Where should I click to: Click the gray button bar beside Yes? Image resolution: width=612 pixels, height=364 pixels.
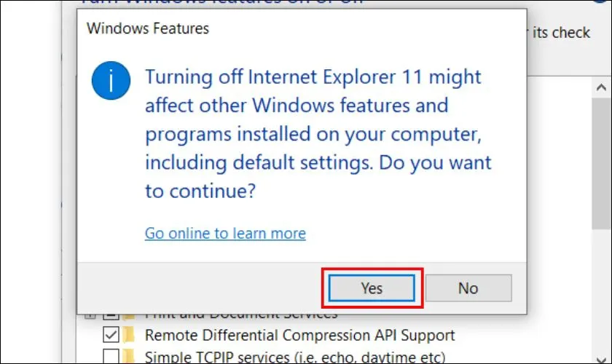click(197, 288)
